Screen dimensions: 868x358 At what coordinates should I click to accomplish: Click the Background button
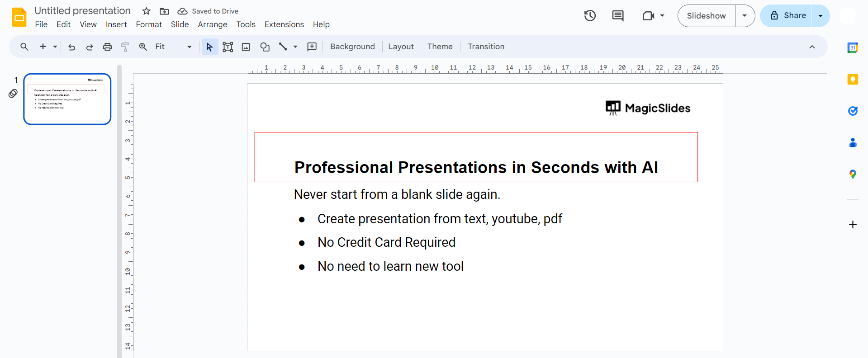click(x=352, y=47)
